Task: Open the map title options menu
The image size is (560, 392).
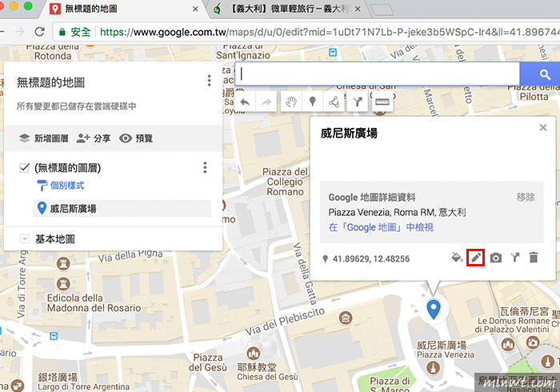Action: (210, 81)
